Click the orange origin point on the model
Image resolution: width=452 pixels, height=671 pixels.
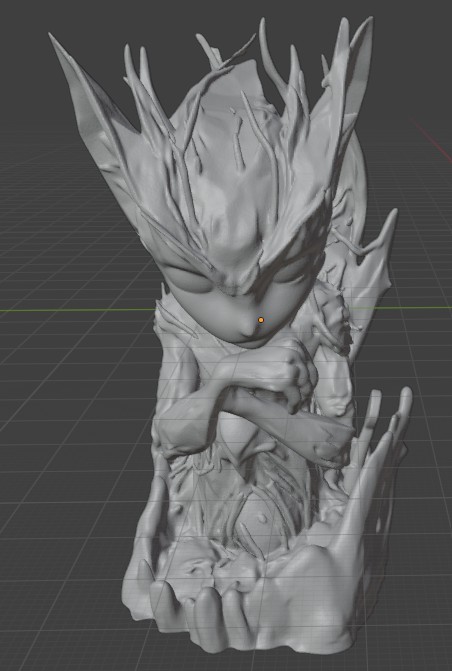click(x=261, y=320)
